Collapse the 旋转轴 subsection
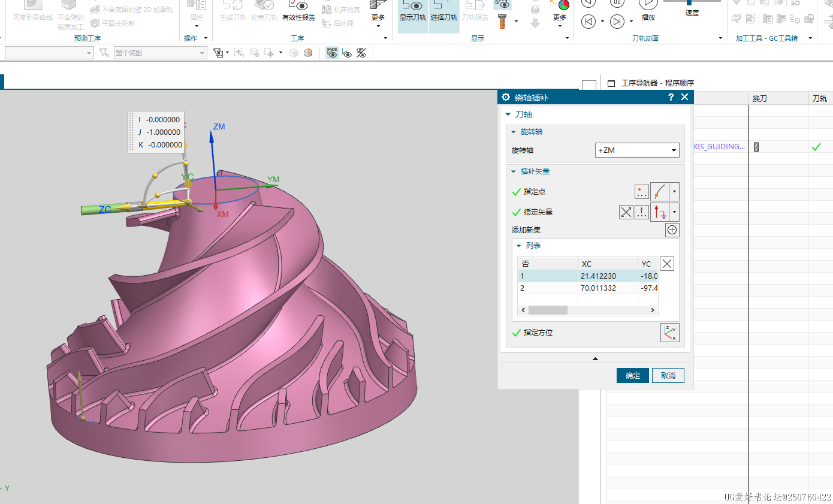 (x=514, y=132)
